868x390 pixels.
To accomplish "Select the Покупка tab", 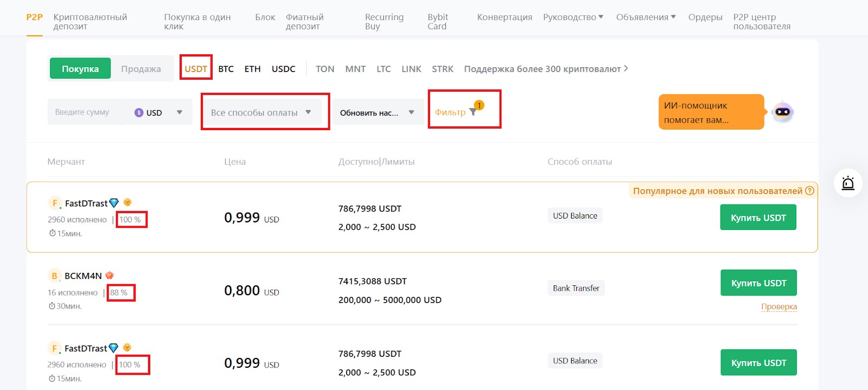I will click(80, 69).
